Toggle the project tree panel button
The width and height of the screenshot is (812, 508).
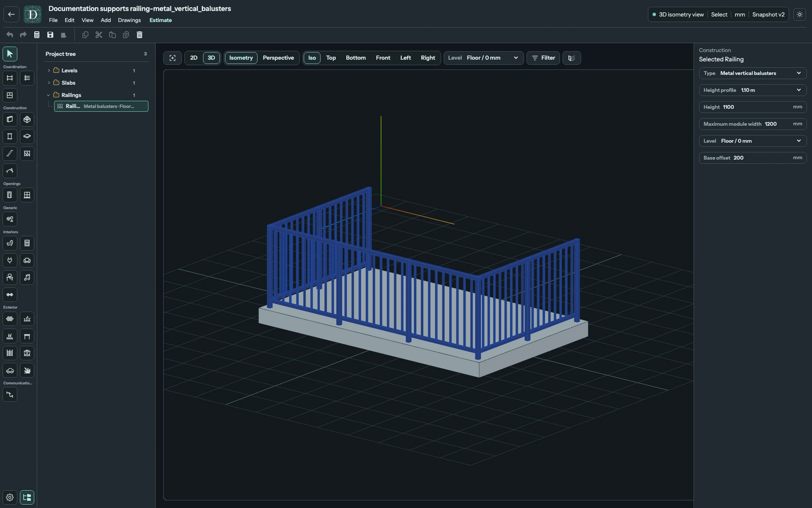tap(27, 497)
